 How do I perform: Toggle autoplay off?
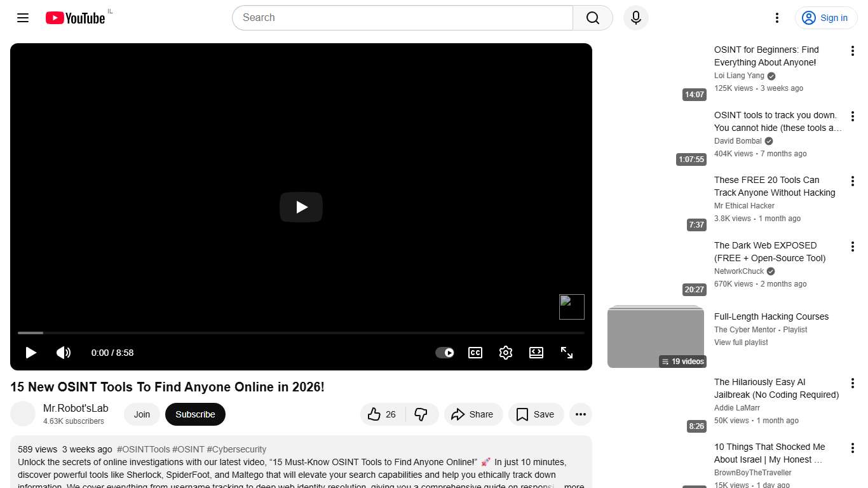[445, 353]
